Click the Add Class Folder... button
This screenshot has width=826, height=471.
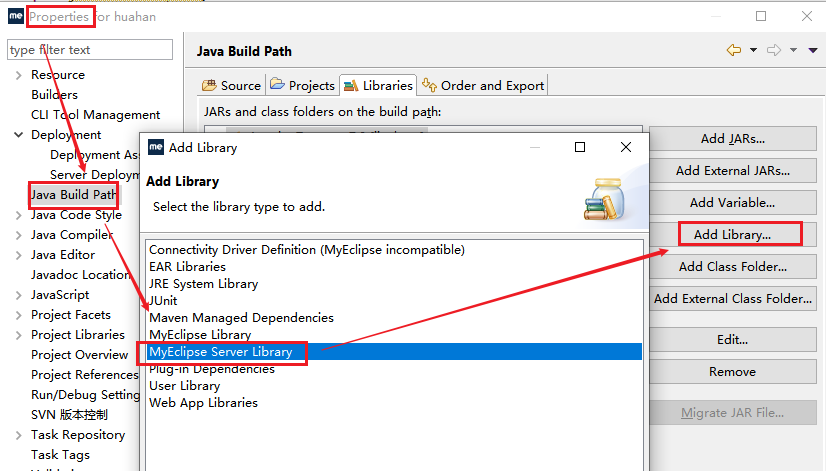coord(733,267)
